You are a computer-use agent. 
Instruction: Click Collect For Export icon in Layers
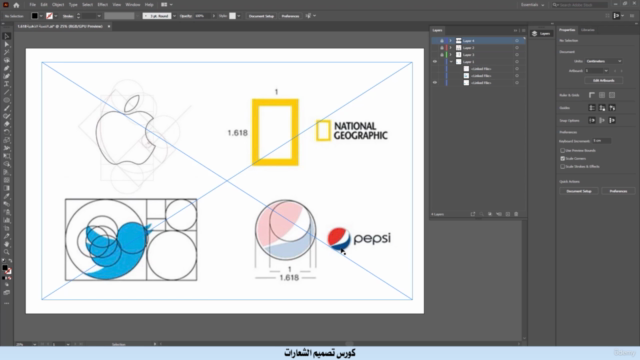coord(473,214)
